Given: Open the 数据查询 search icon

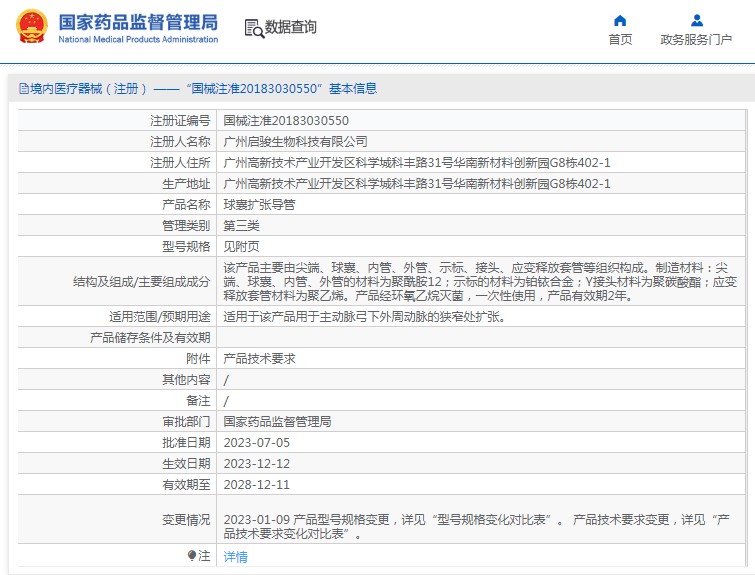Looking at the screenshot, I should pyautogui.click(x=254, y=28).
